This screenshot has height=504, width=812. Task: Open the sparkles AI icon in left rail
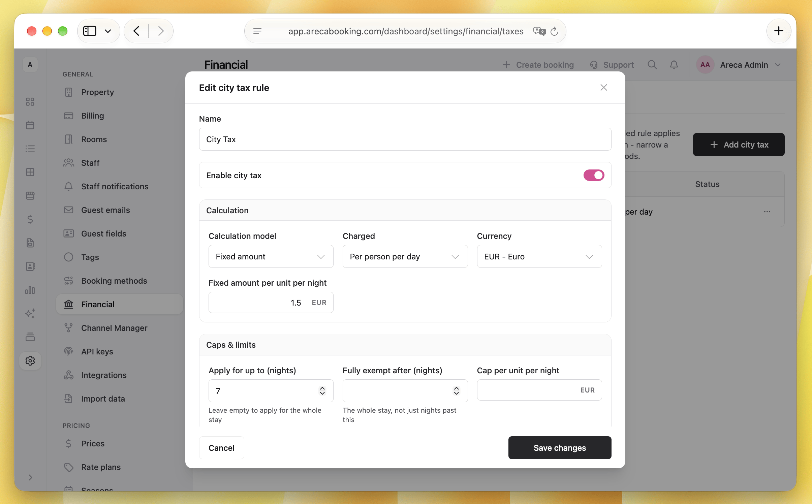coord(30,314)
